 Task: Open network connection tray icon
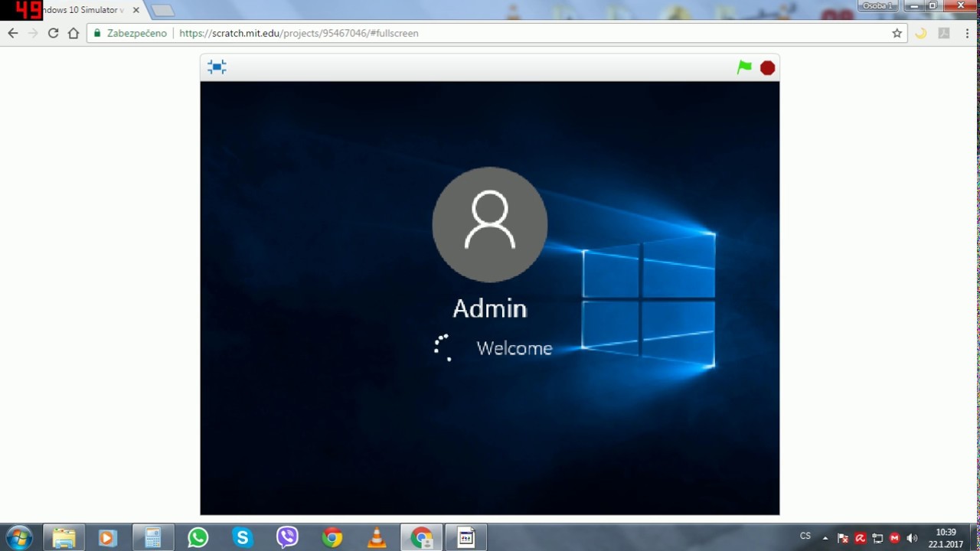[x=877, y=538]
